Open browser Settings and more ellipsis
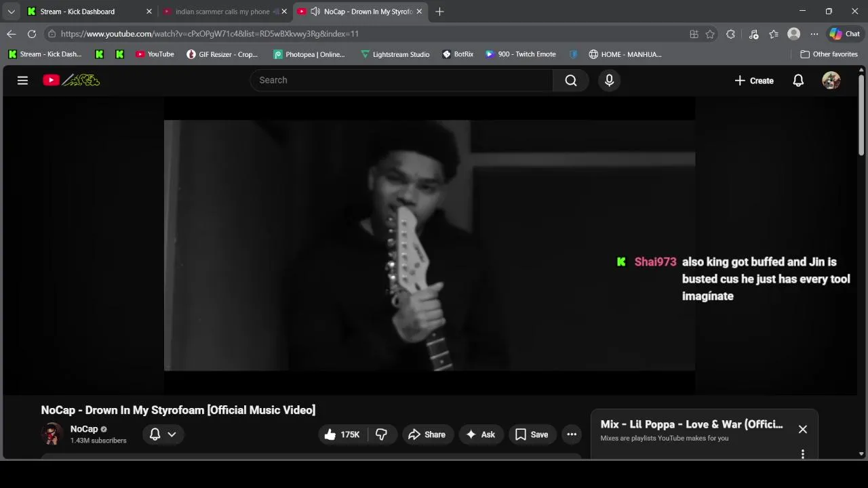Screen dimensions: 868x488 pos(814,34)
